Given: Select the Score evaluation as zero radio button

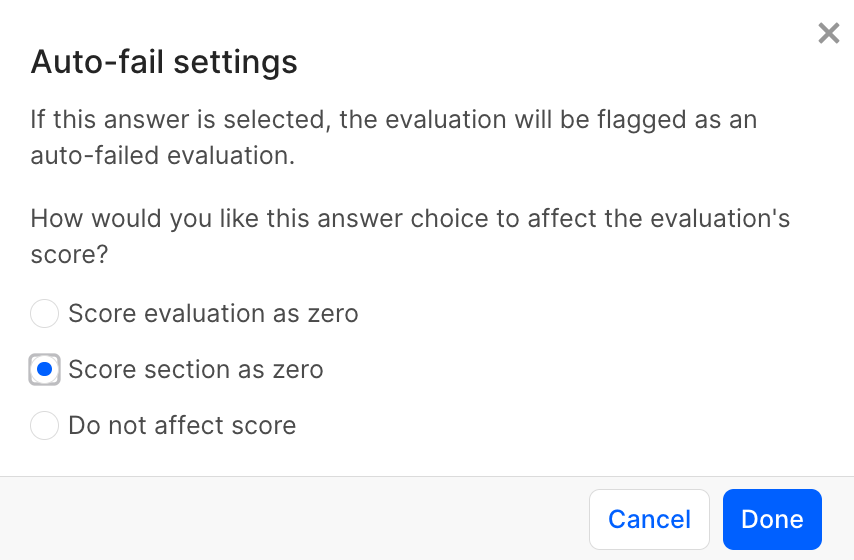Looking at the screenshot, I should [44, 314].
